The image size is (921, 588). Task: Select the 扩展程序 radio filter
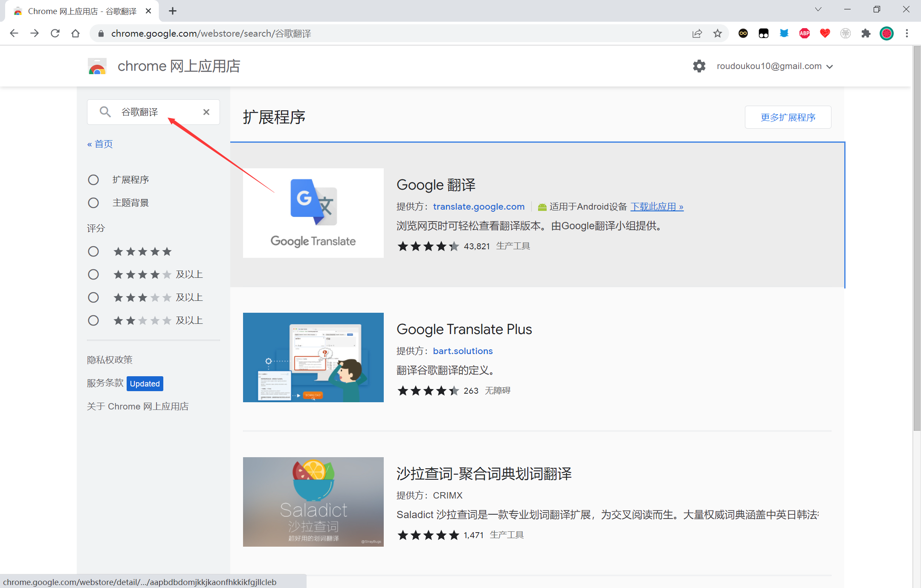click(x=93, y=180)
